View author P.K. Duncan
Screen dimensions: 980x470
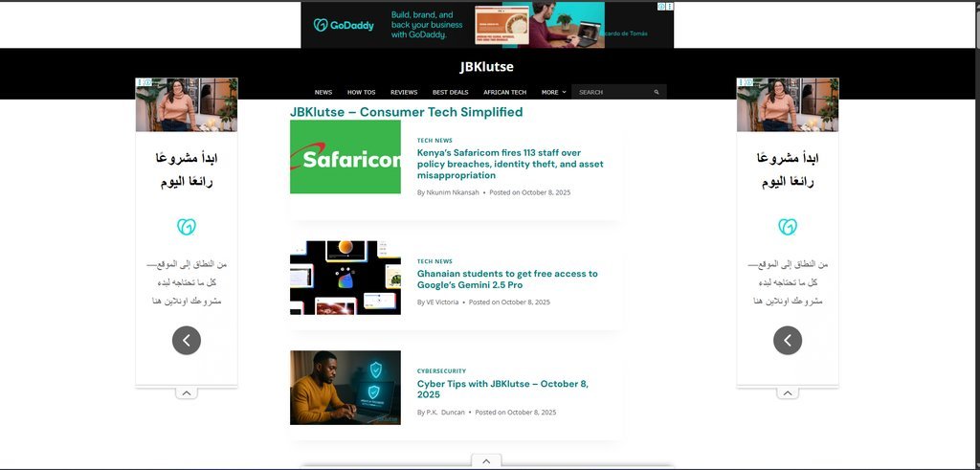point(446,413)
